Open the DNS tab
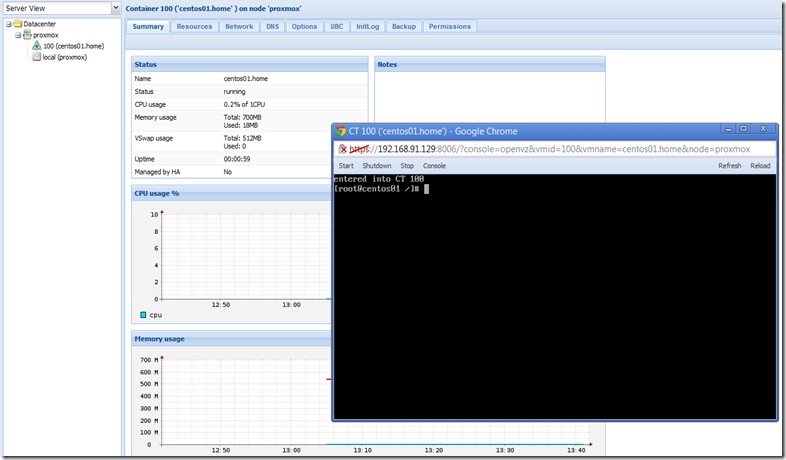 pos(273,27)
